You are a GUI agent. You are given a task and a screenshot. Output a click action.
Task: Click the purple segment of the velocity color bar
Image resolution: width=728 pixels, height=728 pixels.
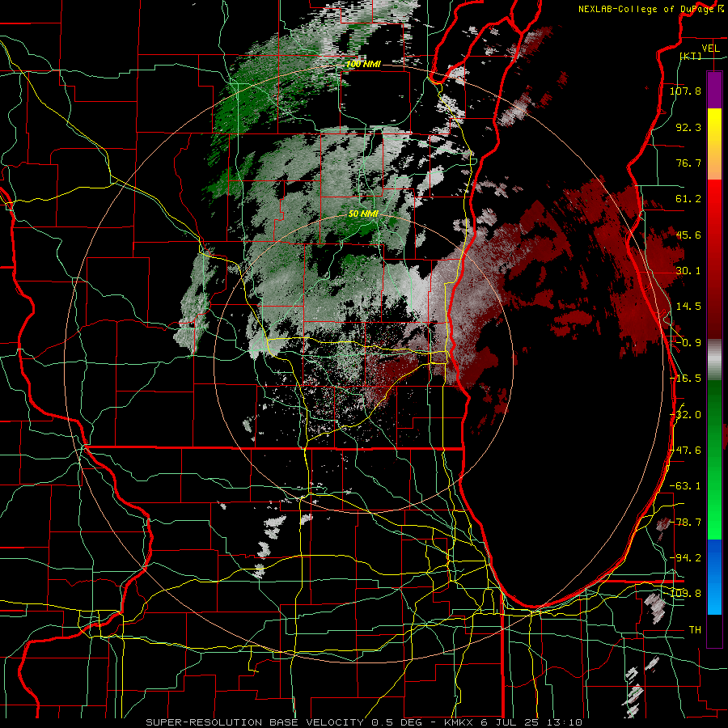click(x=714, y=90)
